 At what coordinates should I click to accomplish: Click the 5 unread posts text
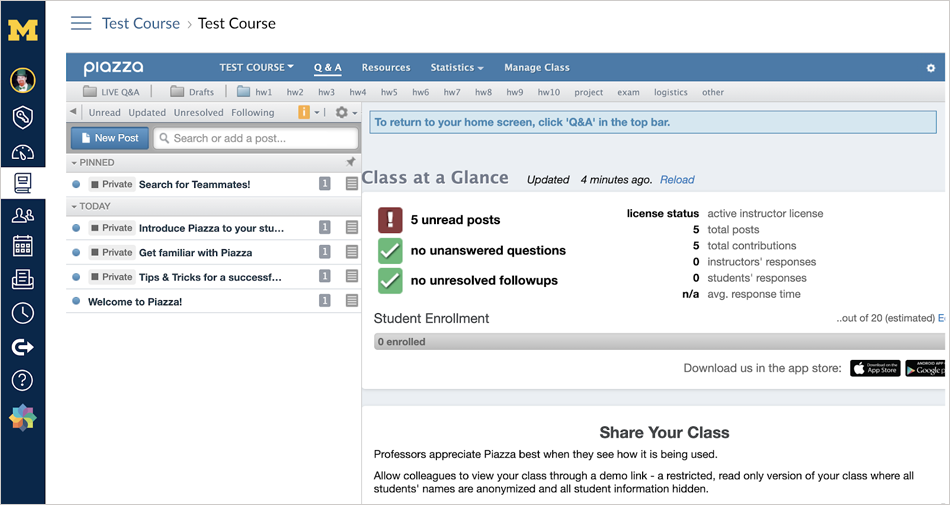pos(456,220)
